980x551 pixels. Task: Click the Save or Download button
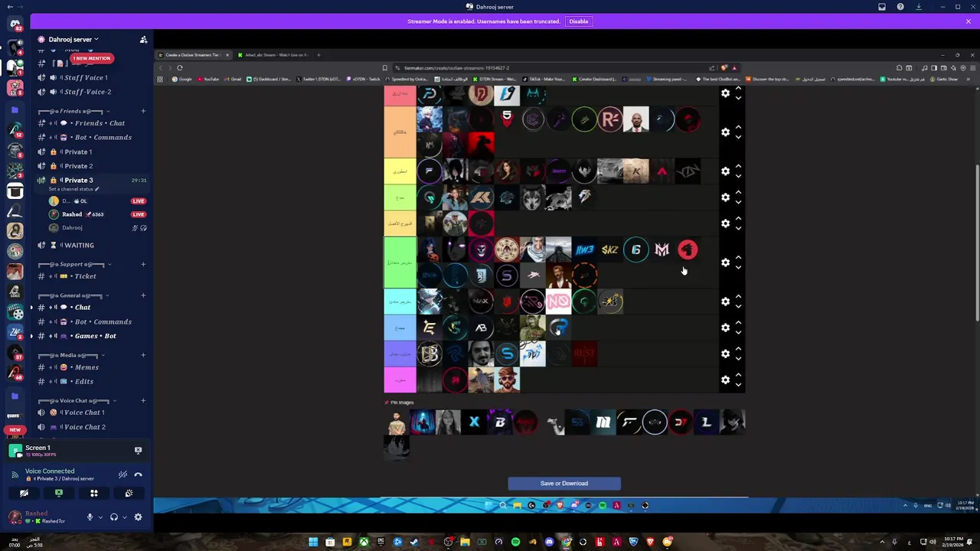(x=564, y=484)
